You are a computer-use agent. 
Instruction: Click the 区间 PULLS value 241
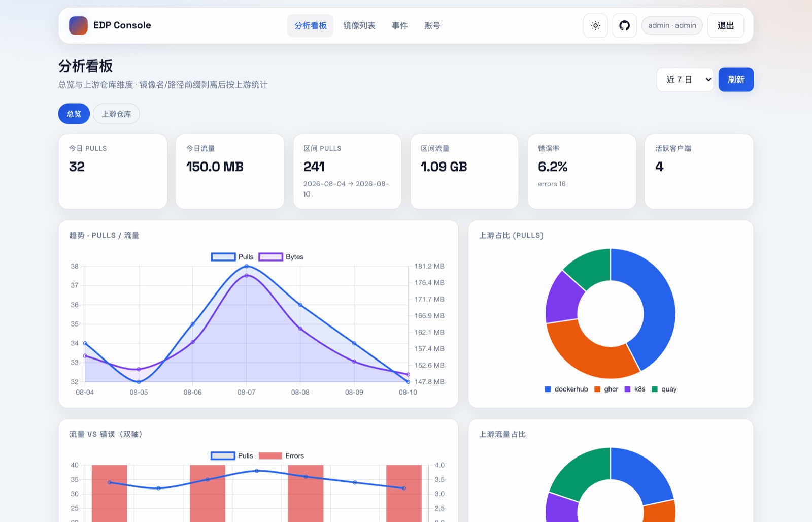click(x=314, y=167)
